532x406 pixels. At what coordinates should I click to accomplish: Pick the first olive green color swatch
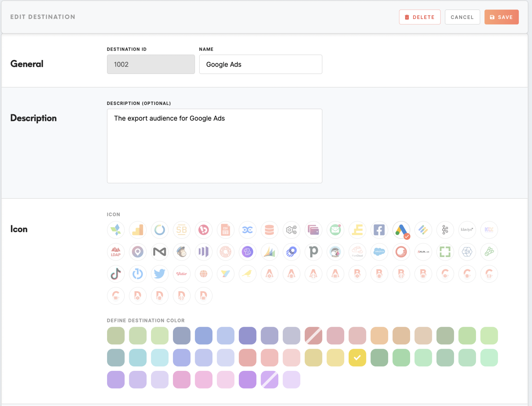tap(116, 336)
